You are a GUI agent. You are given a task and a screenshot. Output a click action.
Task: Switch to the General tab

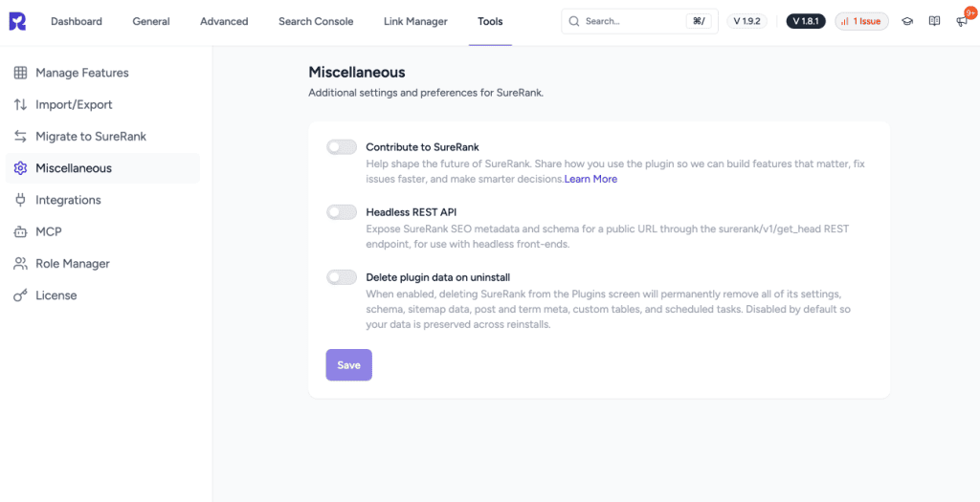tap(151, 21)
